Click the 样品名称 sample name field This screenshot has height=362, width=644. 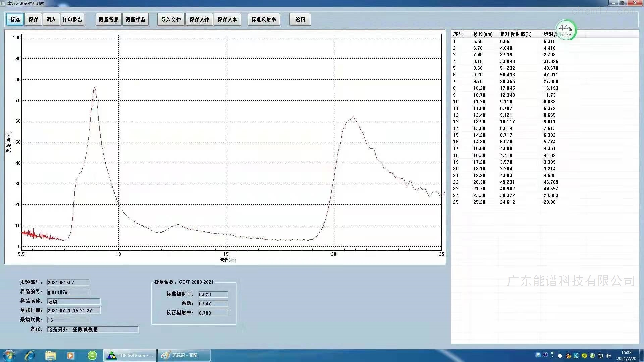point(73,301)
